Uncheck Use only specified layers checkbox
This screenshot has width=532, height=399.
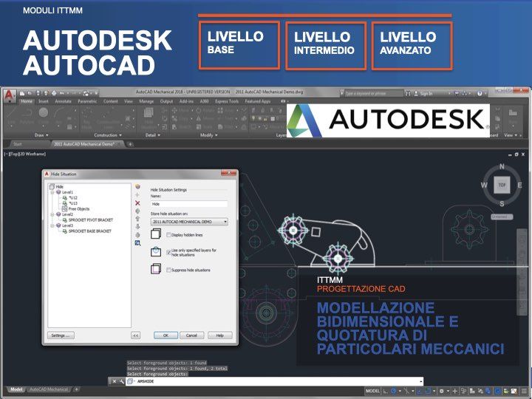pos(168,252)
